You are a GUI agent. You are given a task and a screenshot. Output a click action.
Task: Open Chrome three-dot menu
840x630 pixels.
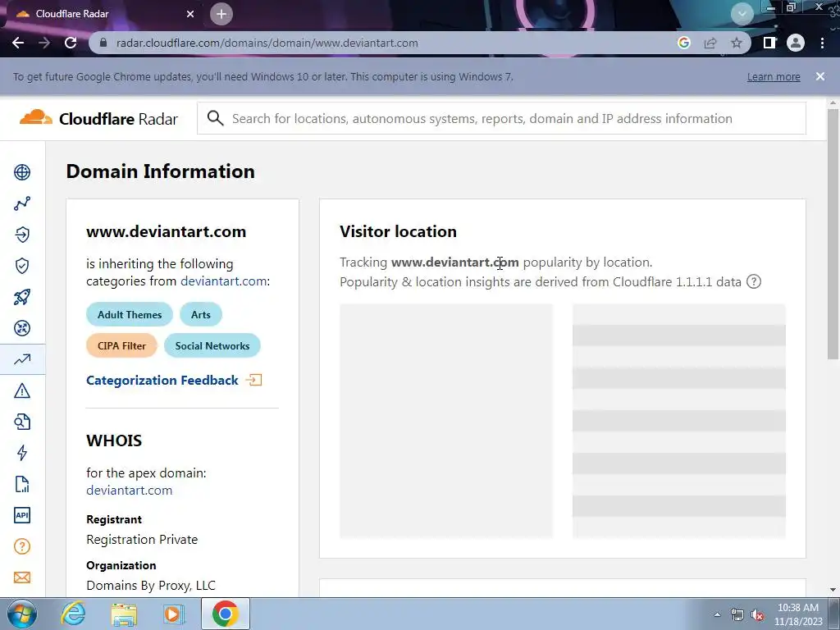click(822, 43)
